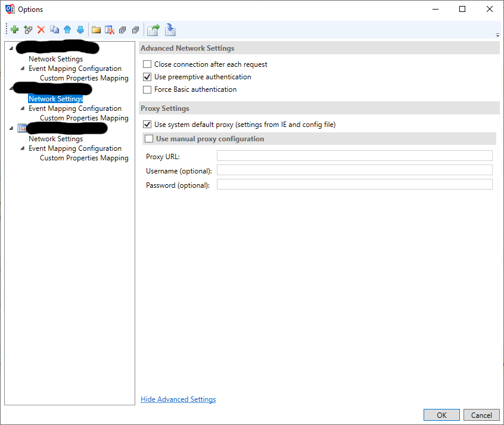Viewport: 504px width, 425px height.
Task: Click the toolbar grip handle dots
Action: [7, 30]
